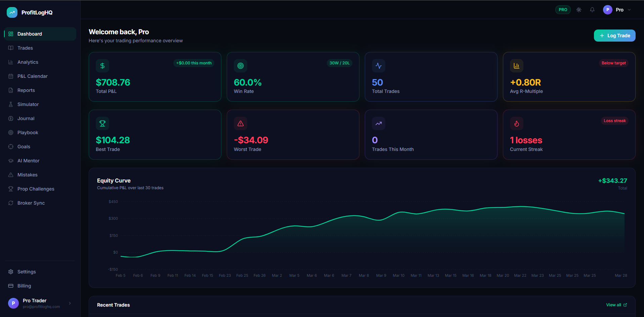
Task: Open the Trades menu item
Action: coord(25,48)
